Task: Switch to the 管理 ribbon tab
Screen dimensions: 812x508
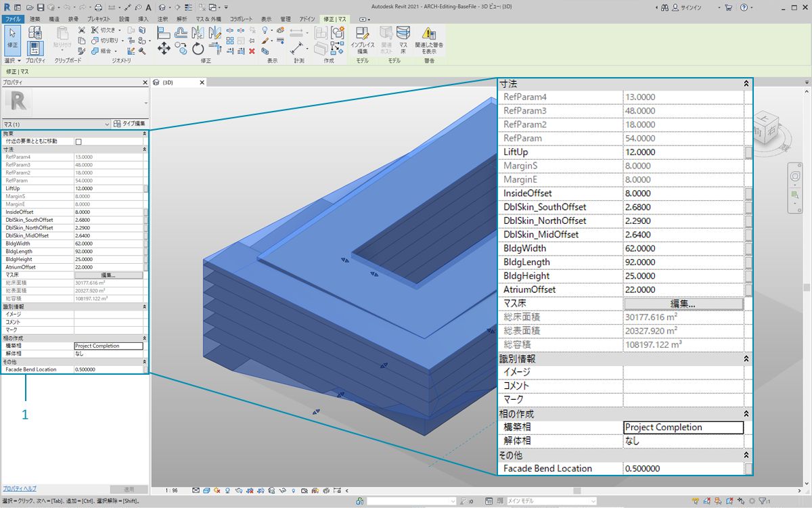Action: [286, 19]
